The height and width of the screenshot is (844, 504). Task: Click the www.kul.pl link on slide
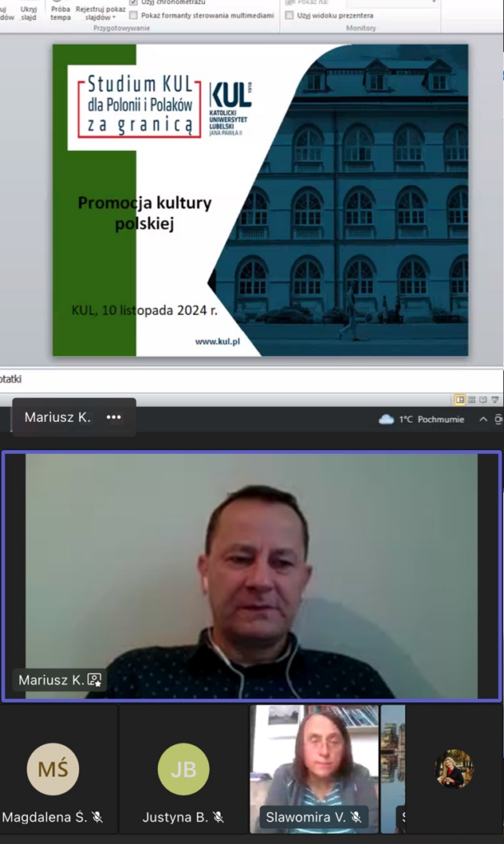point(217,341)
